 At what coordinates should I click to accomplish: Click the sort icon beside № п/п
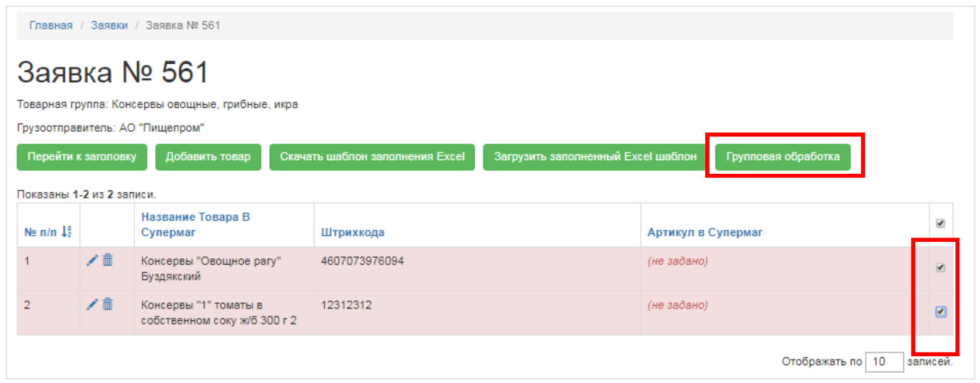(66, 232)
